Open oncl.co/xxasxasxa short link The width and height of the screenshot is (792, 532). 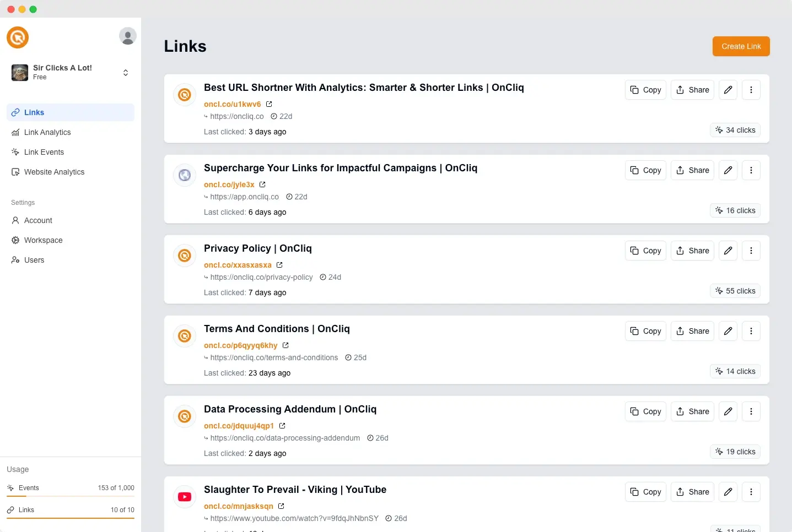[x=238, y=265]
